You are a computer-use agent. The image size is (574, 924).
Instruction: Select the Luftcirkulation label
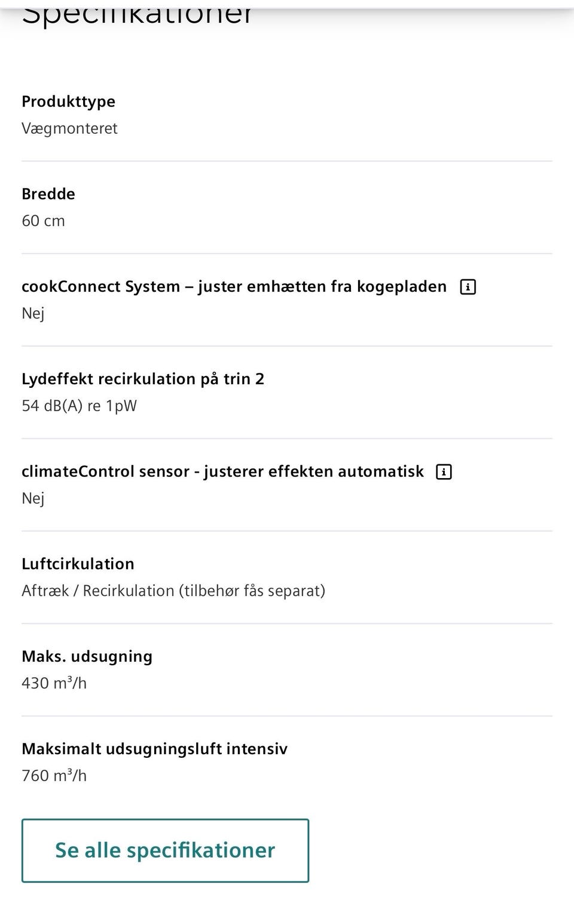pyautogui.click(x=78, y=564)
